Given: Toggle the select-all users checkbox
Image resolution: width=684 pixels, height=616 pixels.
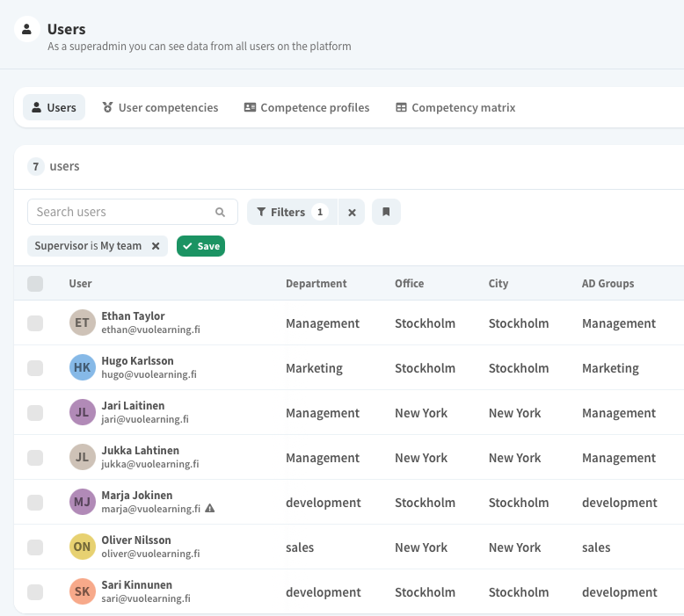Looking at the screenshot, I should coord(35,284).
